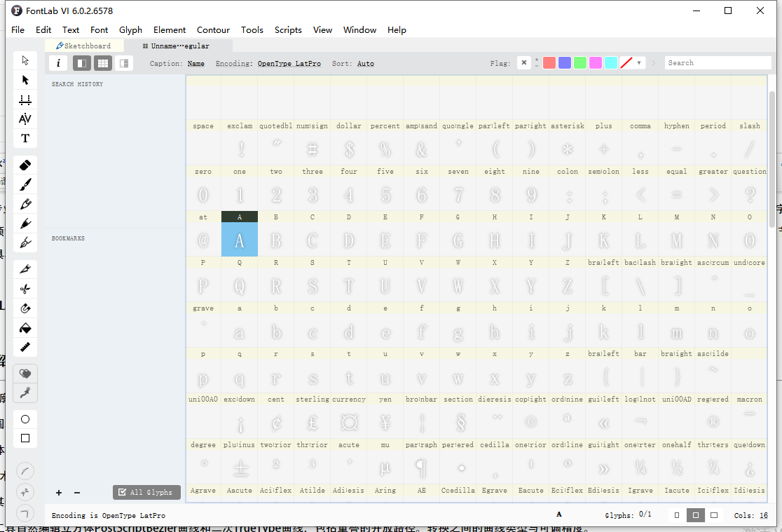Select the glyph cell 'B'
This screenshot has height=532, width=782.
tap(276, 234)
